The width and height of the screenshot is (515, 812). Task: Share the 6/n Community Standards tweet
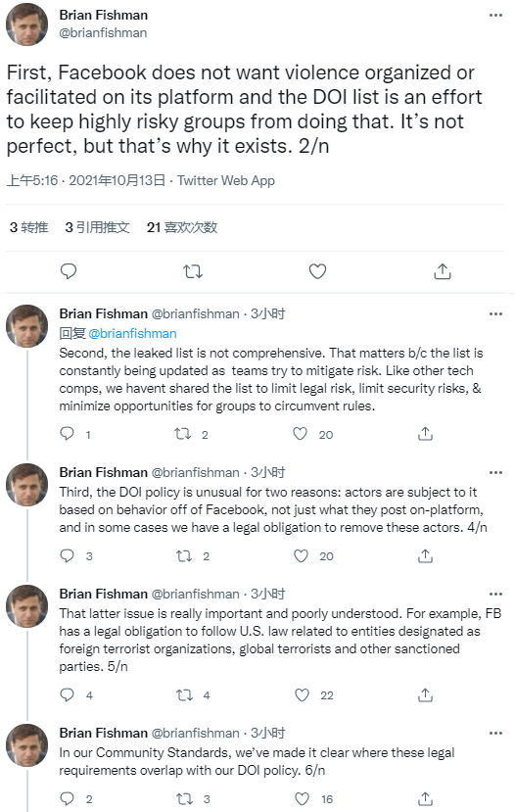click(425, 798)
